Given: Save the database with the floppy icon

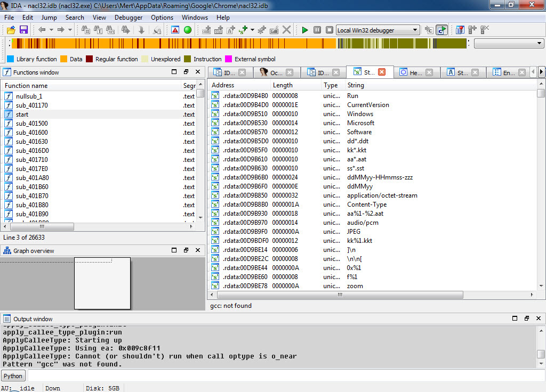Looking at the screenshot, I should point(23,30).
